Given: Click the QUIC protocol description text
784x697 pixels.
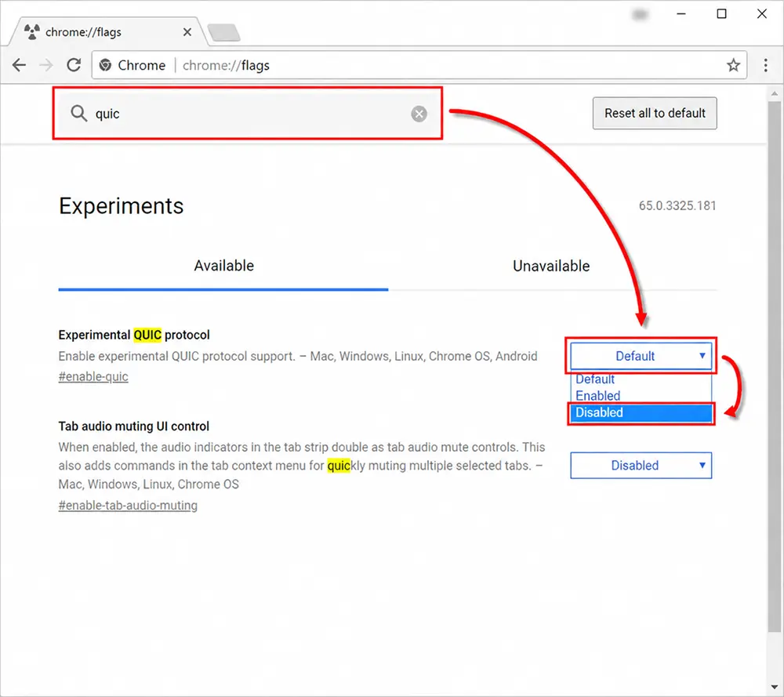Looking at the screenshot, I should [297, 357].
